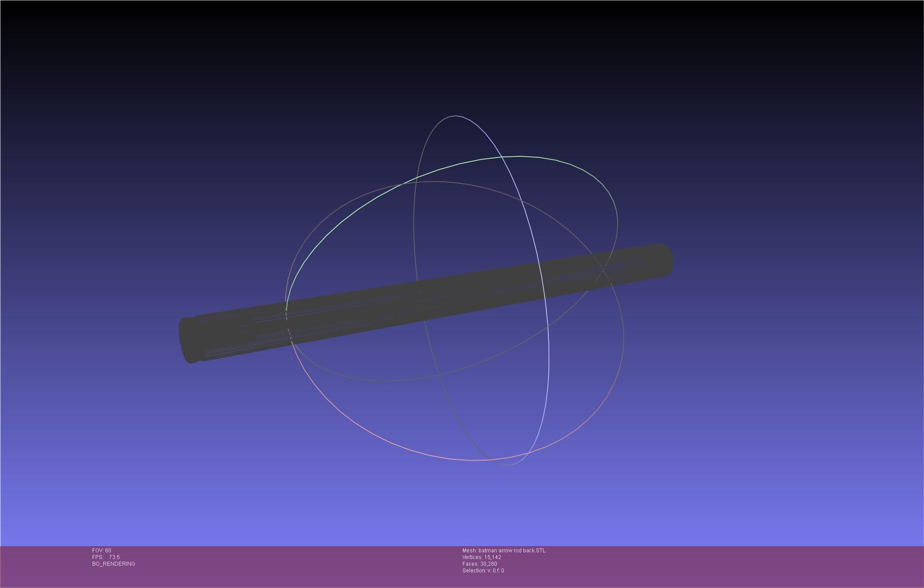This screenshot has width=924, height=588.
Task: Click the right rounded end of the rod
Action: click(665, 260)
